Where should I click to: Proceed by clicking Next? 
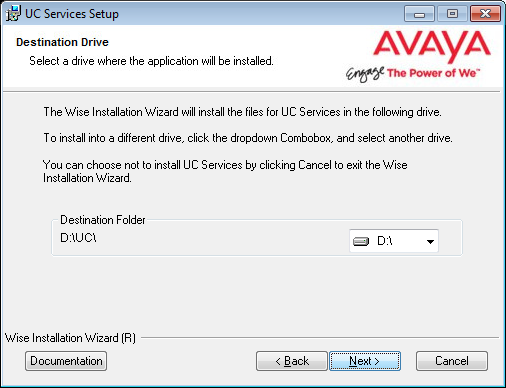[x=365, y=361]
